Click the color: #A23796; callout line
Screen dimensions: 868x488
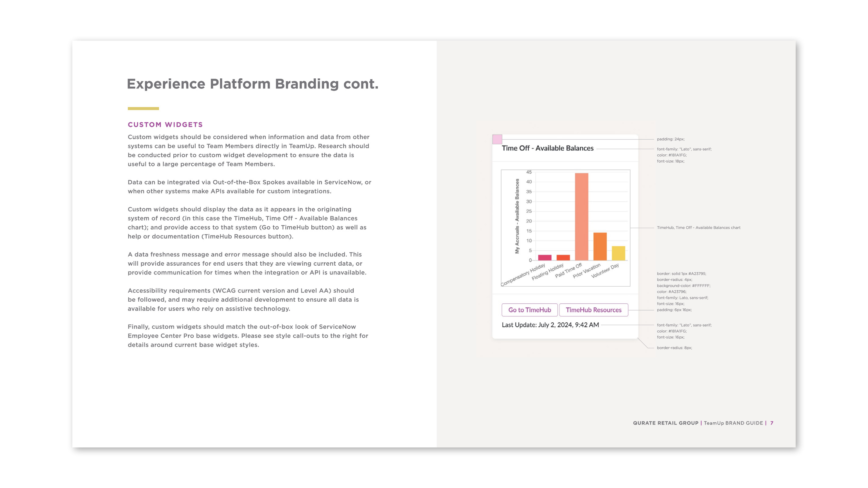tap(671, 292)
